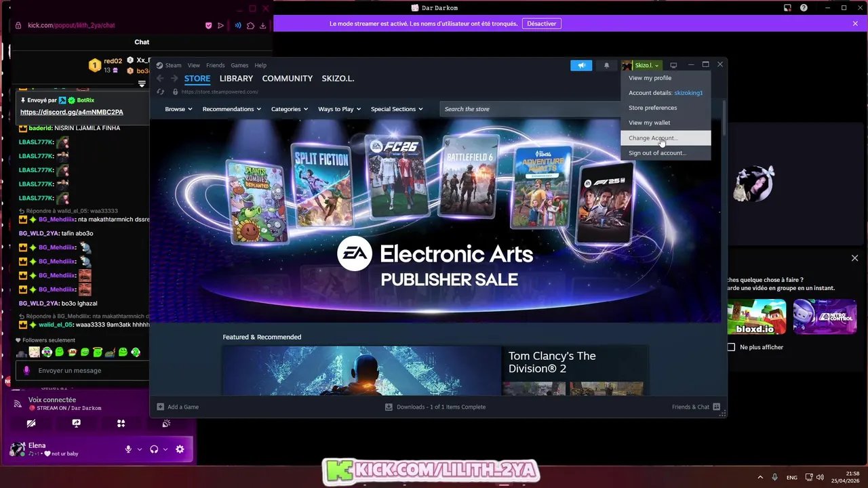Expand Discord headphone output options arrow
Viewport: 868px width, 488px height.
[x=165, y=449]
